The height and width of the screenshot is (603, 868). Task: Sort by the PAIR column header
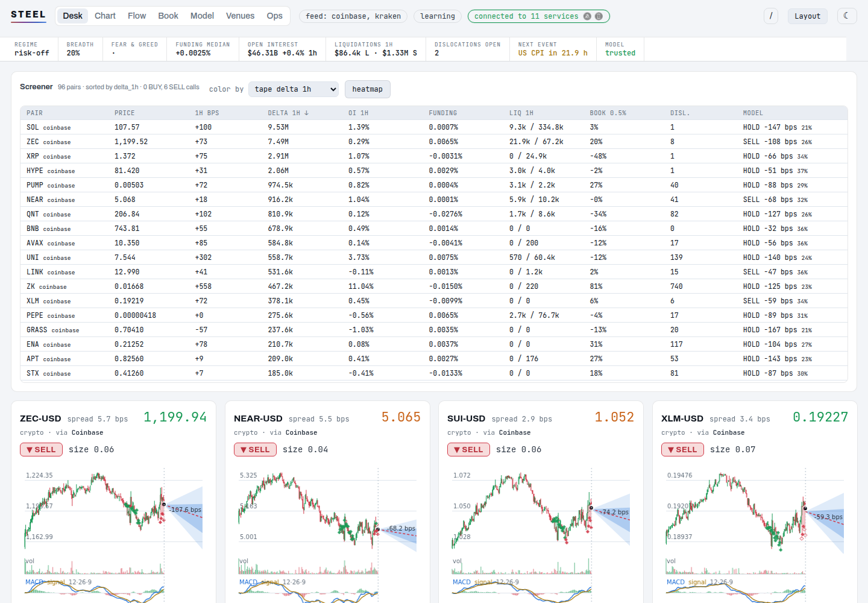34,113
